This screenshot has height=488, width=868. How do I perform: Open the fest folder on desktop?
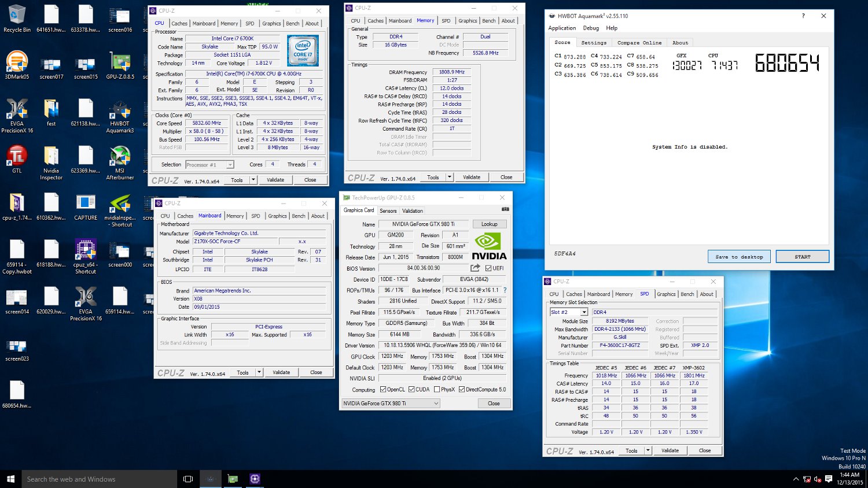(51, 113)
